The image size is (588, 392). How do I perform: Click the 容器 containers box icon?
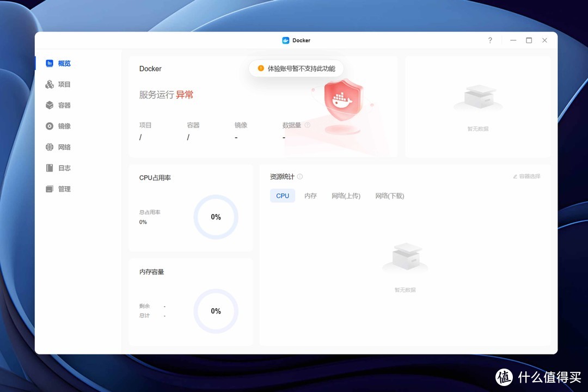50,105
